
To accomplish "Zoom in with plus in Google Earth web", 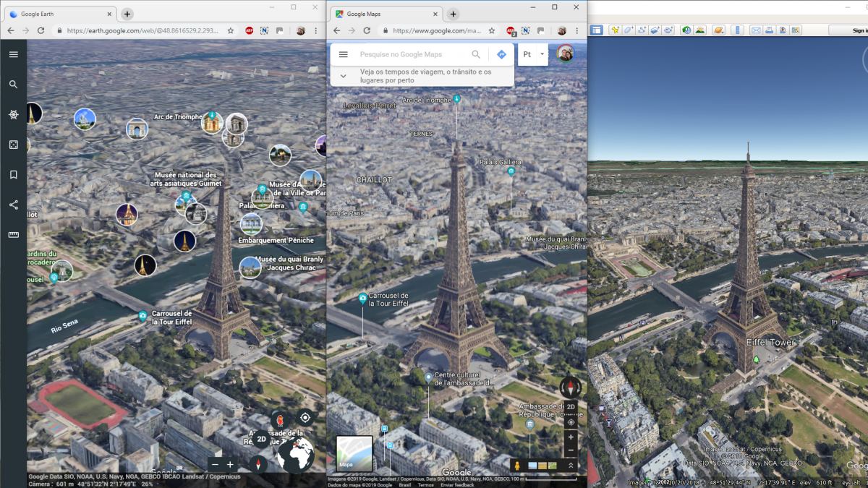I will pos(231,465).
